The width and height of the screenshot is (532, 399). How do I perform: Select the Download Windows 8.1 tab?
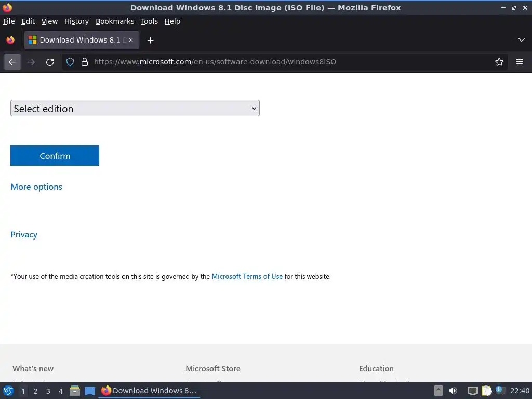[x=82, y=40]
